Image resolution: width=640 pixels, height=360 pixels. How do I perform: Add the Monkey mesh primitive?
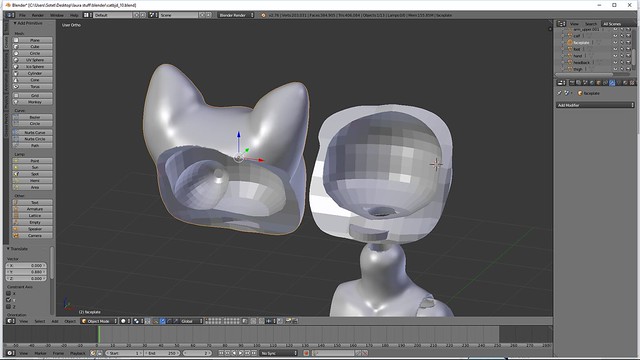[33, 102]
